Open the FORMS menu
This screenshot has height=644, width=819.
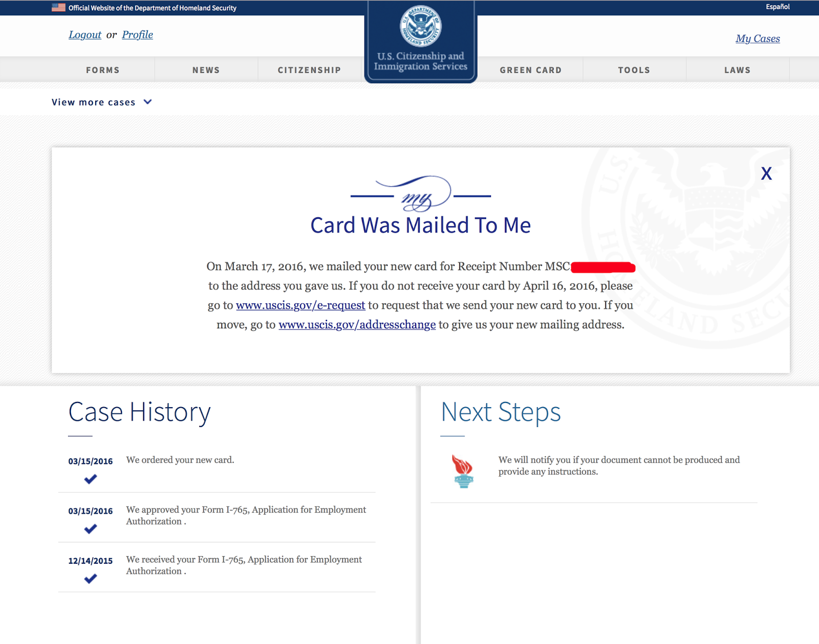click(x=103, y=70)
